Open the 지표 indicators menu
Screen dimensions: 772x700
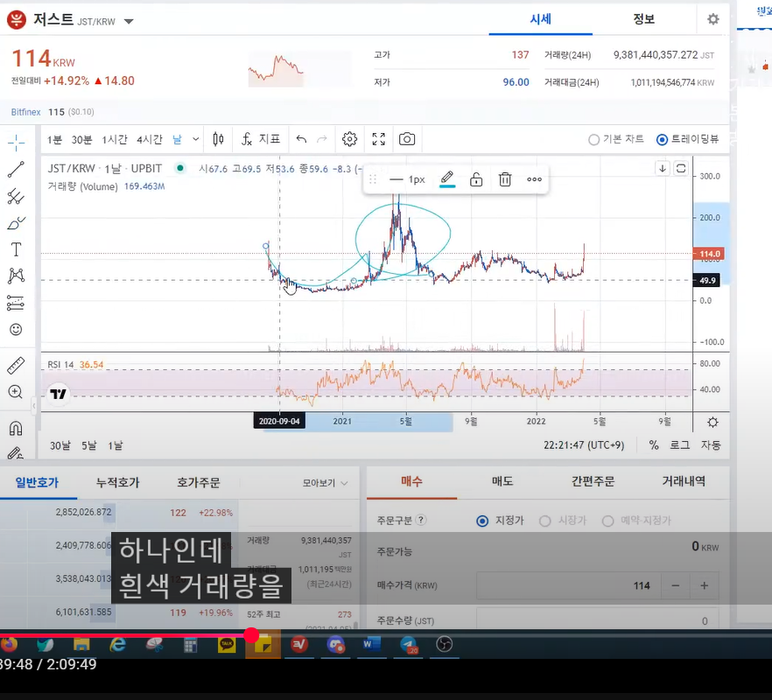tap(261, 139)
